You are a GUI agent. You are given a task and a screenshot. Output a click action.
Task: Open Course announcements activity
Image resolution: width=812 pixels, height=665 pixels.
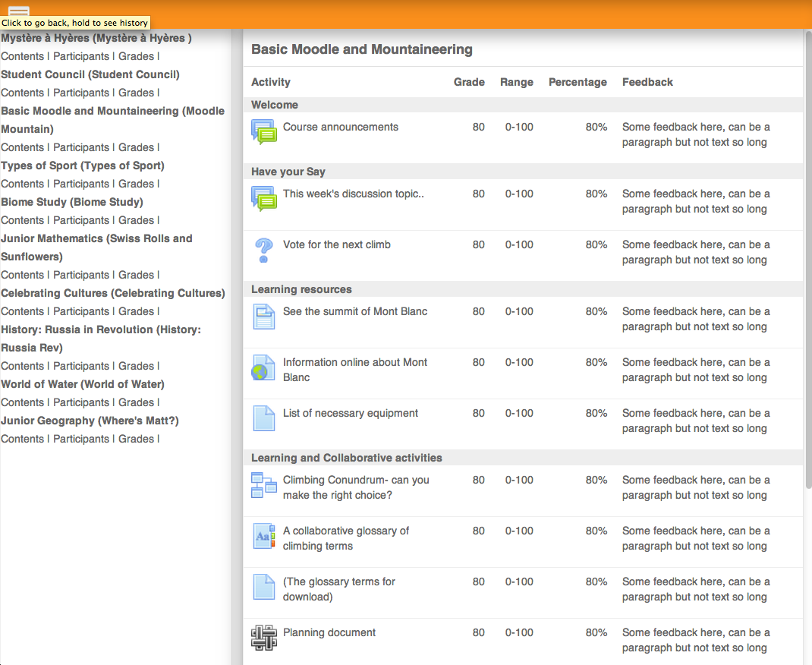[340, 127]
